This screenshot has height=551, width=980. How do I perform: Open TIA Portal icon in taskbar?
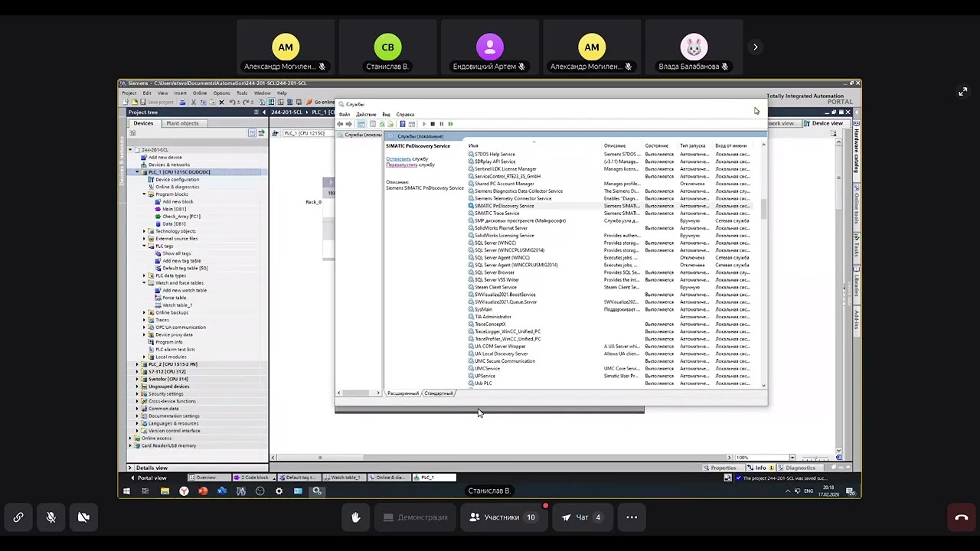pos(241,491)
